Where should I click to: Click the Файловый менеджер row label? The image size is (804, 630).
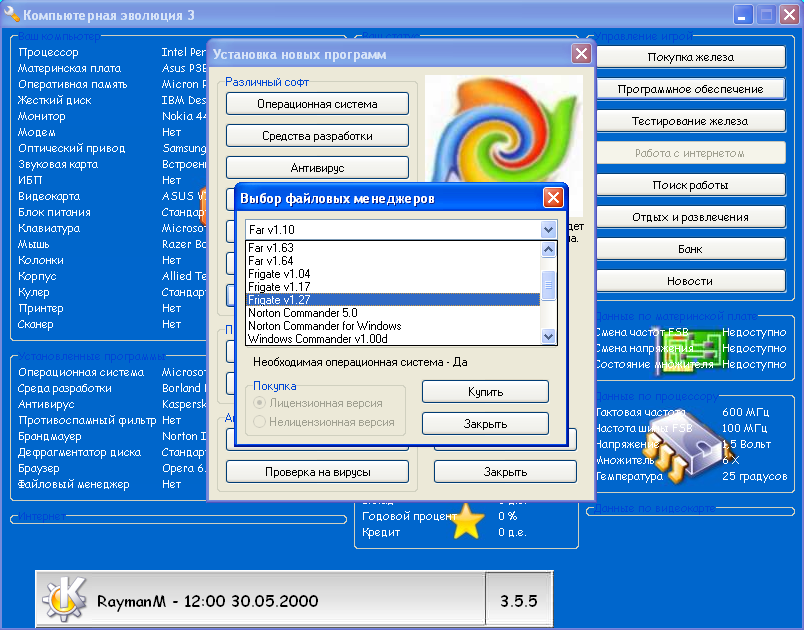(73, 484)
